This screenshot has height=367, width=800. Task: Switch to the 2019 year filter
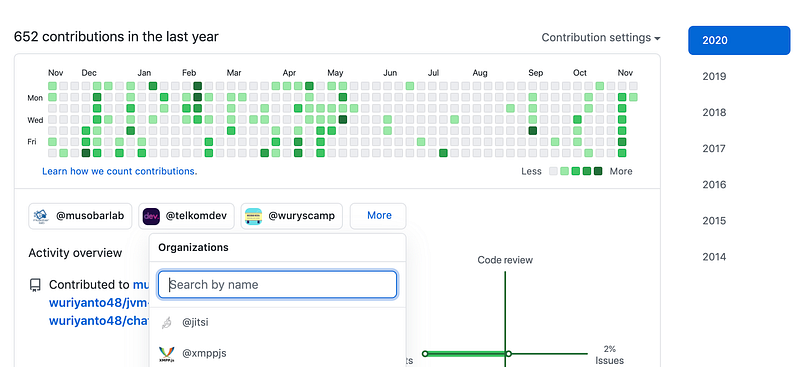(714, 77)
